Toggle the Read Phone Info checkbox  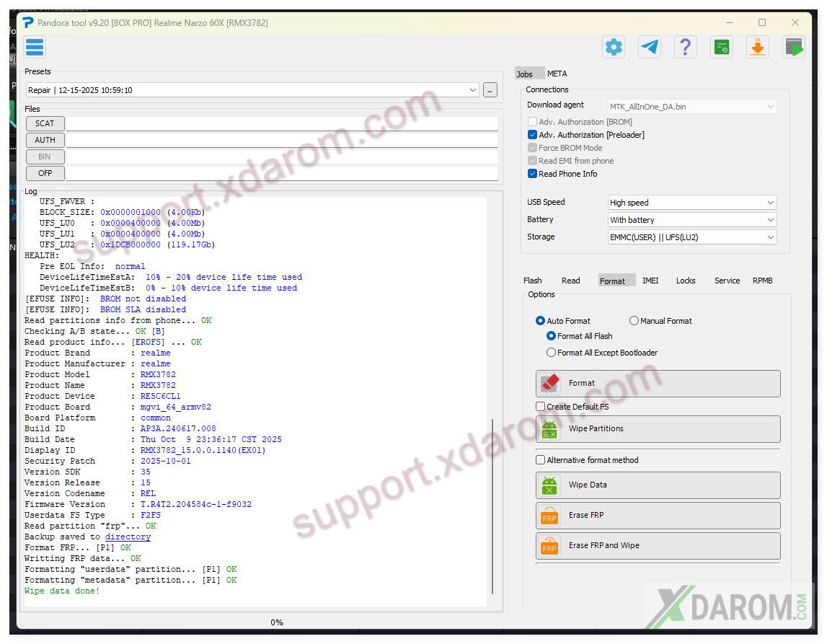point(533,174)
